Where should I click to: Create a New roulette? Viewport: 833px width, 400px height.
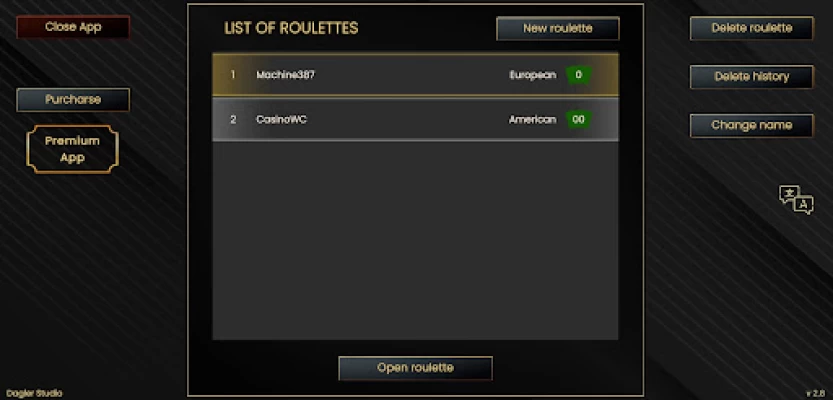tap(557, 29)
